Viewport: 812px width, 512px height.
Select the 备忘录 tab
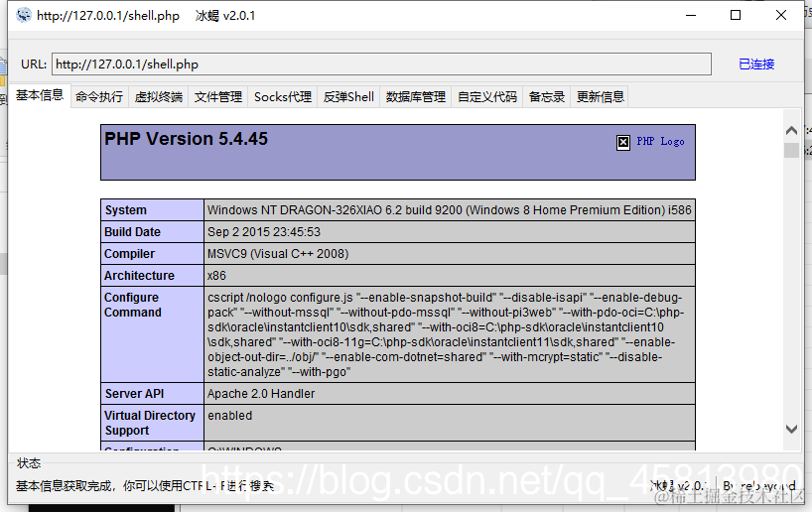(x=547, y=97)
